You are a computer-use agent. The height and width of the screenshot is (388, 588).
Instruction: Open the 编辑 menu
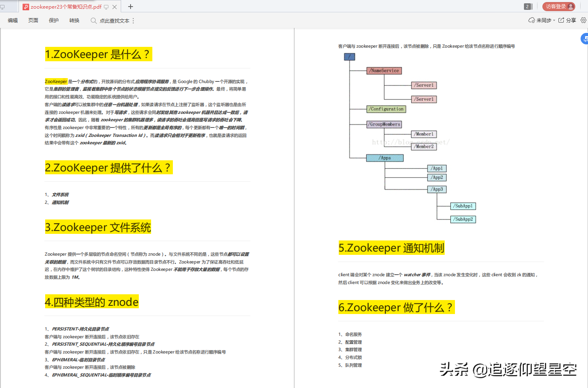tap(13, 21)
